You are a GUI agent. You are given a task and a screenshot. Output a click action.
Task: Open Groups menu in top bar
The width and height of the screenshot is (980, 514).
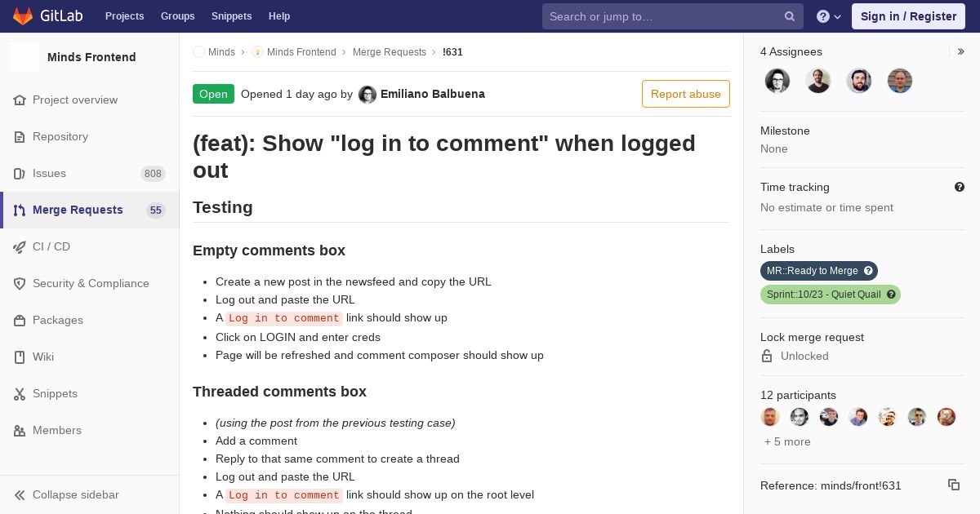(x=177, y=16)
